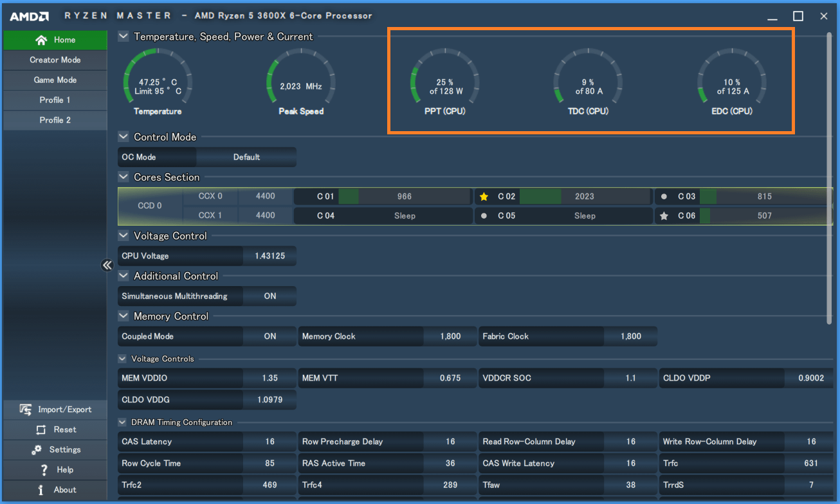Click the C 03 core speed bar
Viewport: 840px width, 504px height.
765,197
